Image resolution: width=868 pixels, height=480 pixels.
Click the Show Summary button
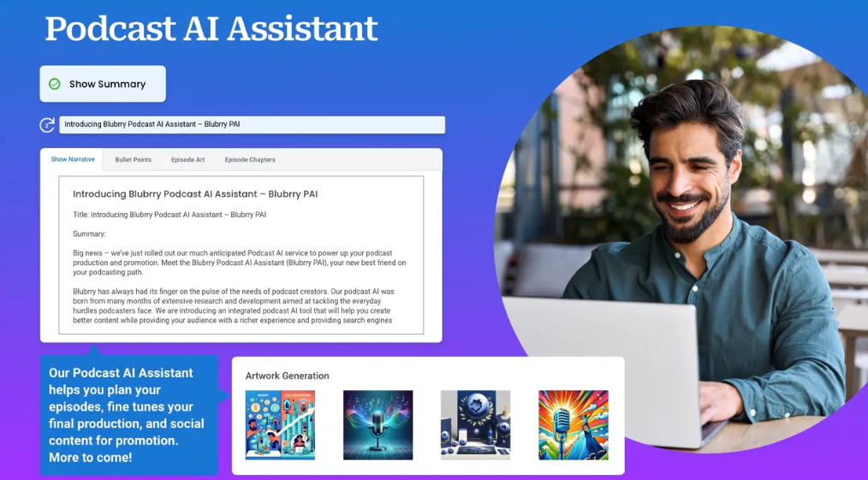103,84
